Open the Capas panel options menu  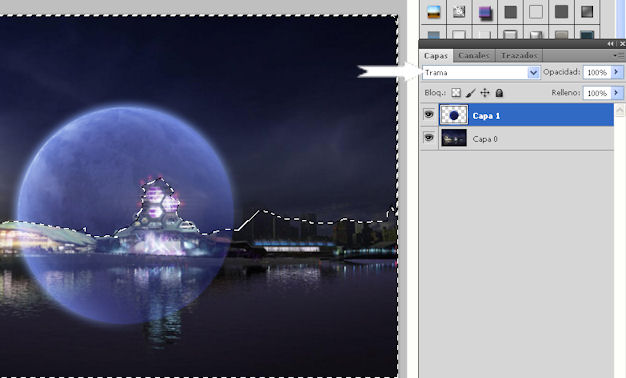[x=618, y=55]
